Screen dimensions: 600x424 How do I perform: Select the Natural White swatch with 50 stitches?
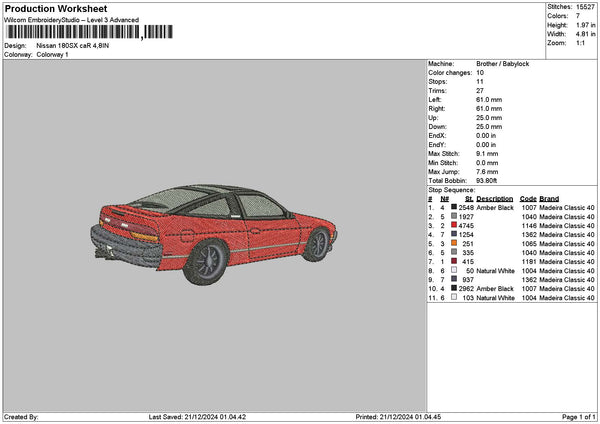coord(454,270)
